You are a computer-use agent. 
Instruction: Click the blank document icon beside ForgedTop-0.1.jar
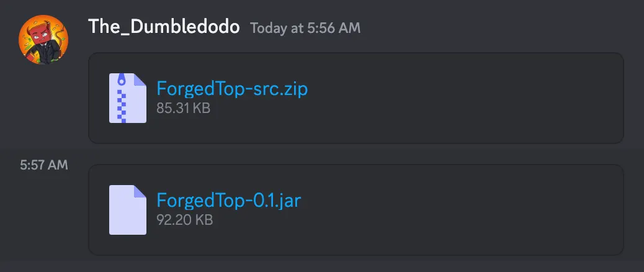pyautogui.click(x=128, y=209)
